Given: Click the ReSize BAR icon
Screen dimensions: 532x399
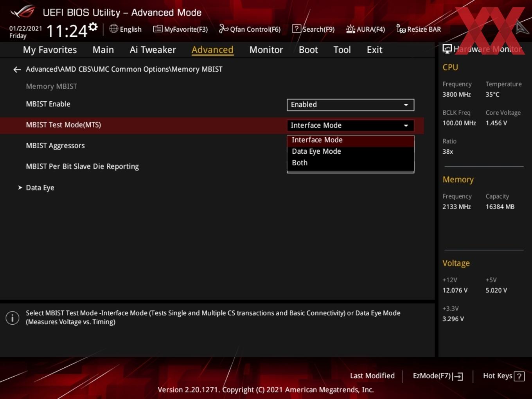Looking at the screenshot, I should 401,29.
